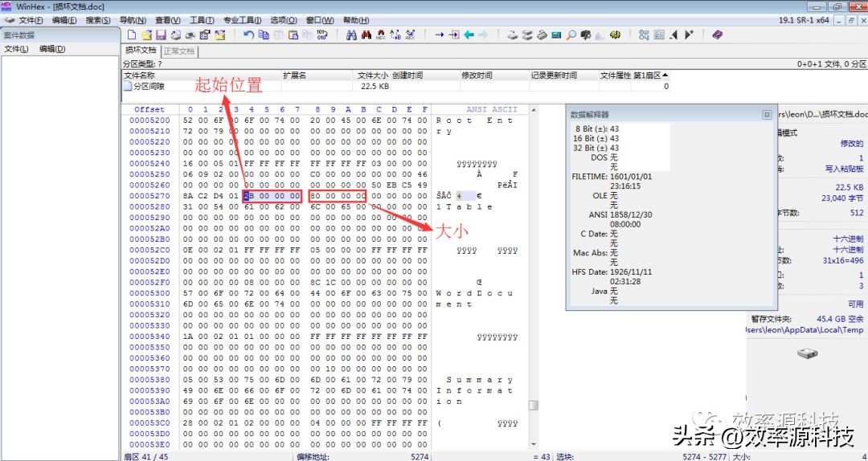Save changes with the floppy disk icon
The image size is (868, 461).
pos(161,35)
